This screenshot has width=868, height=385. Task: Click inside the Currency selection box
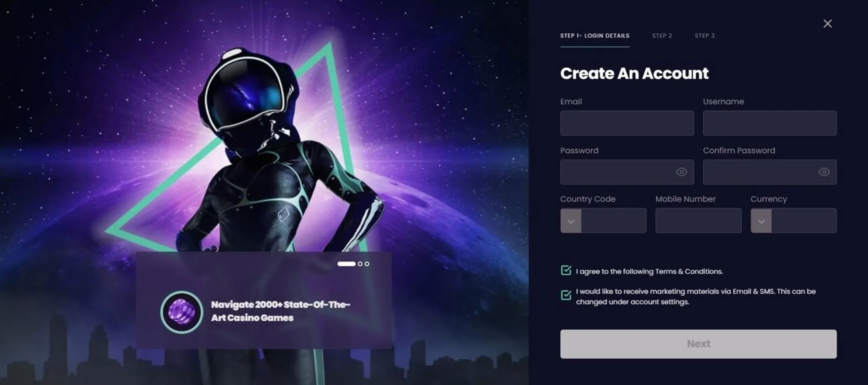pos(804,221)
